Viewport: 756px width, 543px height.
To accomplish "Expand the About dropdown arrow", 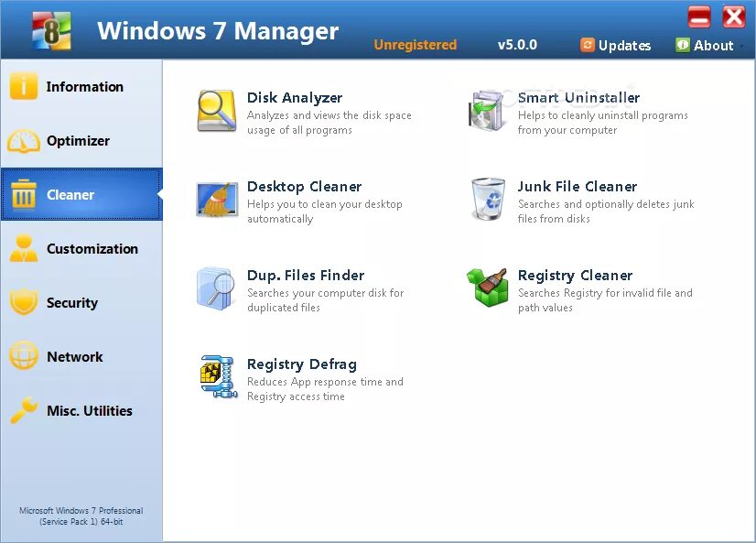I will (741, 47).
